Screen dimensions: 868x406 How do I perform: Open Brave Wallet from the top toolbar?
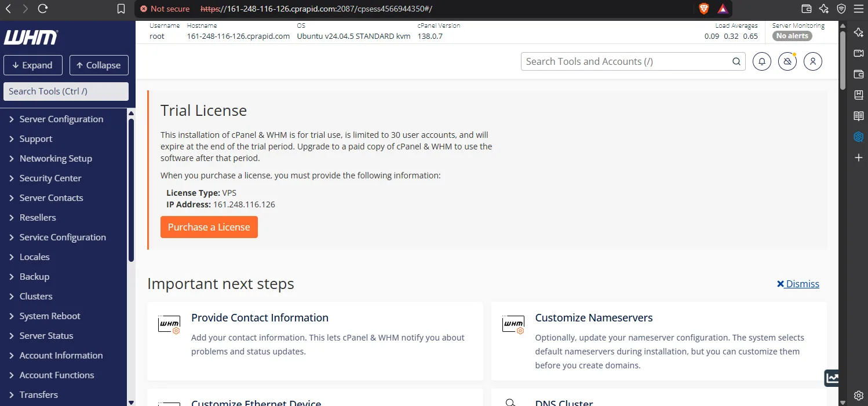click(806, 9)
